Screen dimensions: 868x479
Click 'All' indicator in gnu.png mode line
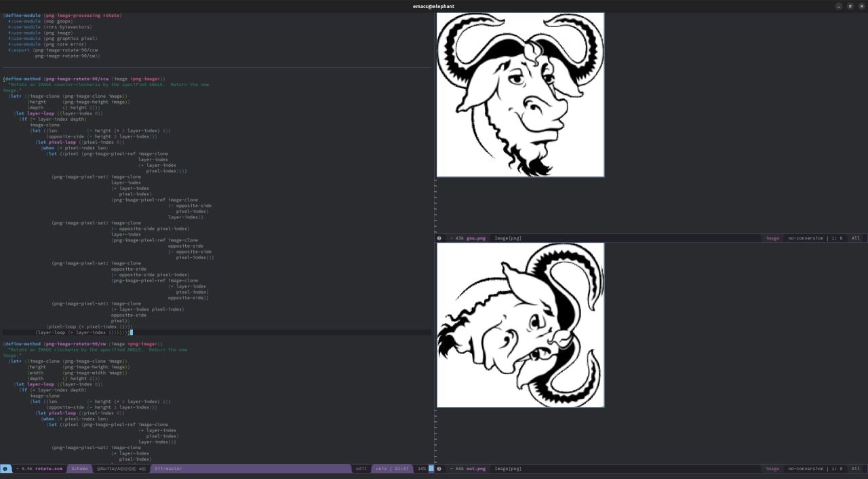[x=856, y=238]
